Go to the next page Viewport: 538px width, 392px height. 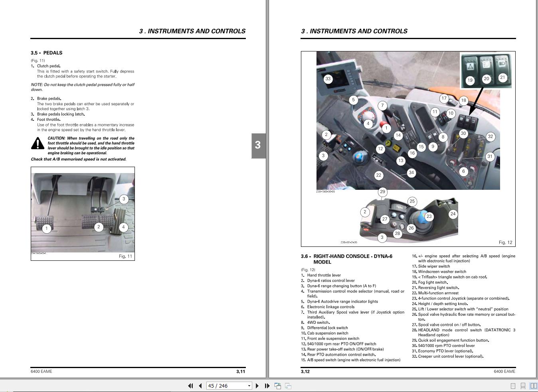[257, 386]
